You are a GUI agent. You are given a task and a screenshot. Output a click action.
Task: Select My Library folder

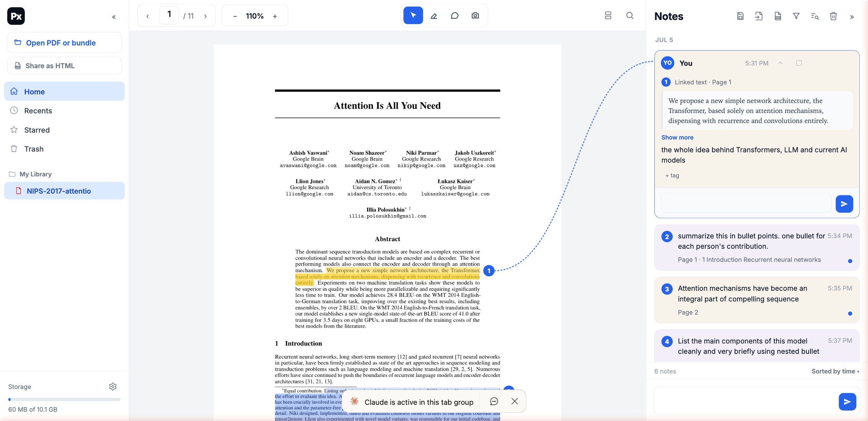[35, 174]
